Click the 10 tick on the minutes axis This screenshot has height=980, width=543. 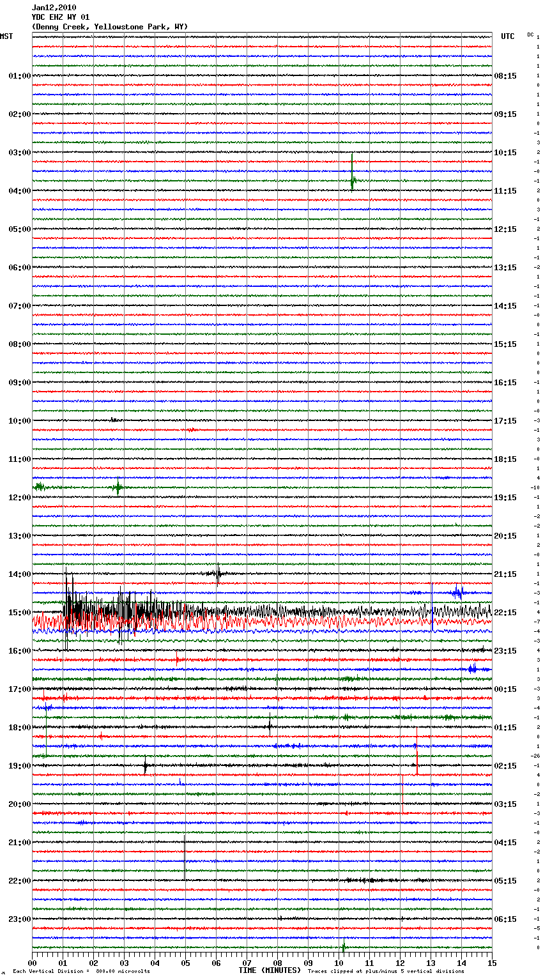coord(339,963)
